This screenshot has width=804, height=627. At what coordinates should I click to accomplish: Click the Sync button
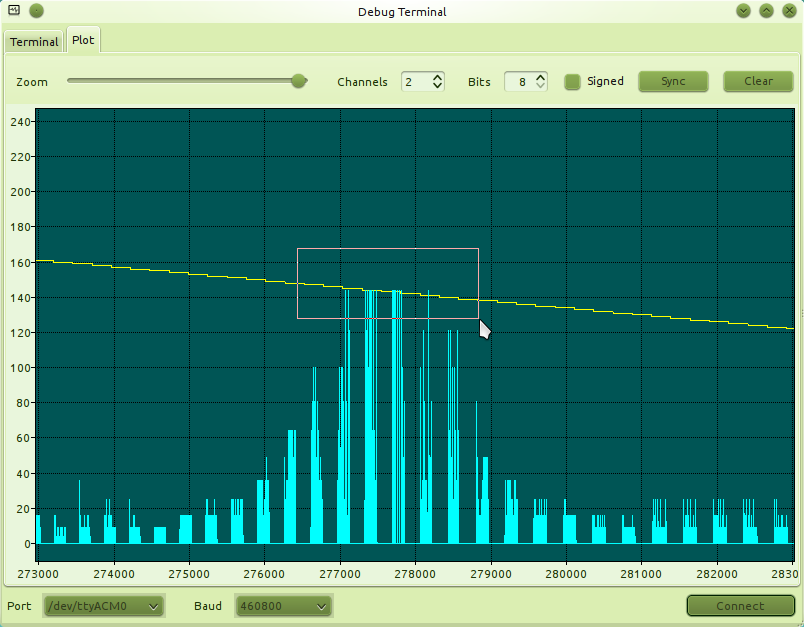point(673,82)
